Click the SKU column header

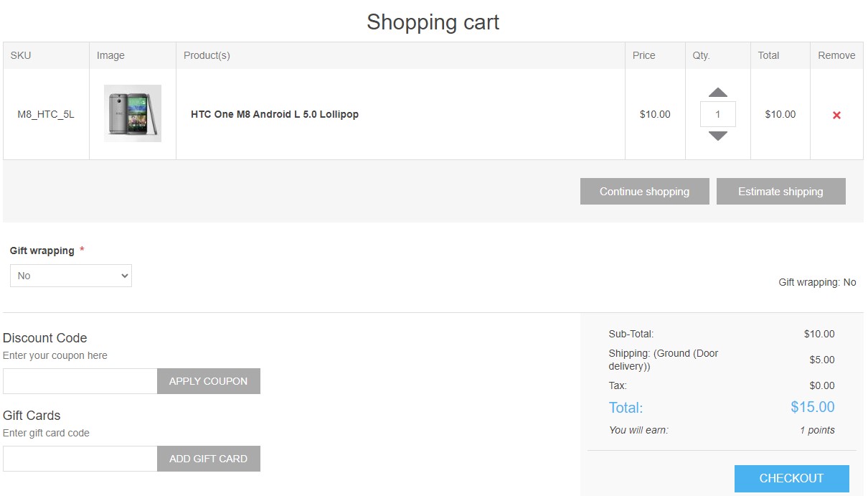coord(21,55)
